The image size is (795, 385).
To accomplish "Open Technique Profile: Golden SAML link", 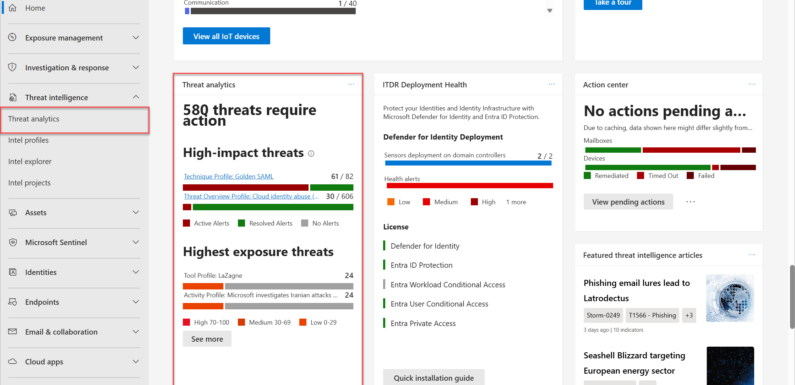I will pos(229,177).
